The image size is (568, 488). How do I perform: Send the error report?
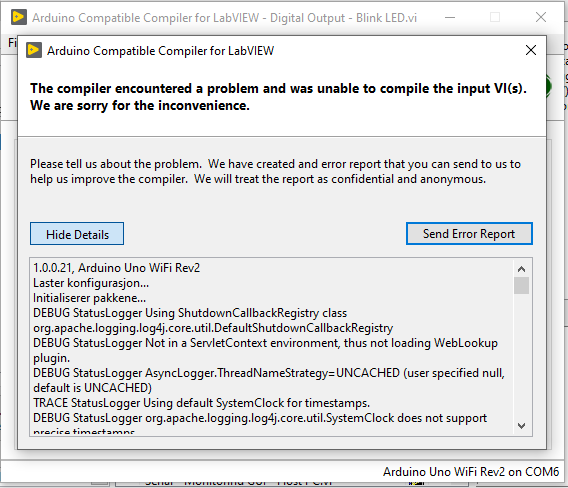[x=469, y=234]
